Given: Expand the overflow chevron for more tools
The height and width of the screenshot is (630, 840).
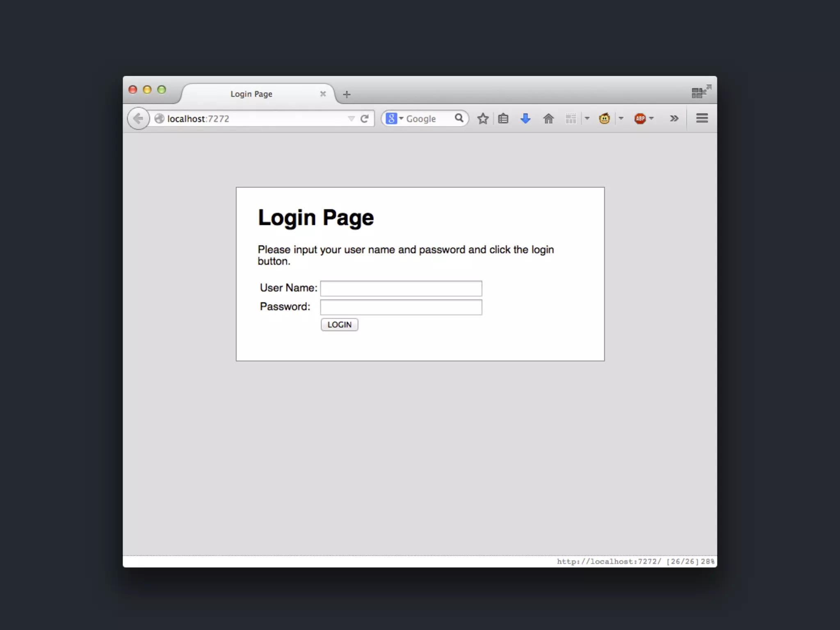Looking at the screenshot, I should click(x=674, y=119).
